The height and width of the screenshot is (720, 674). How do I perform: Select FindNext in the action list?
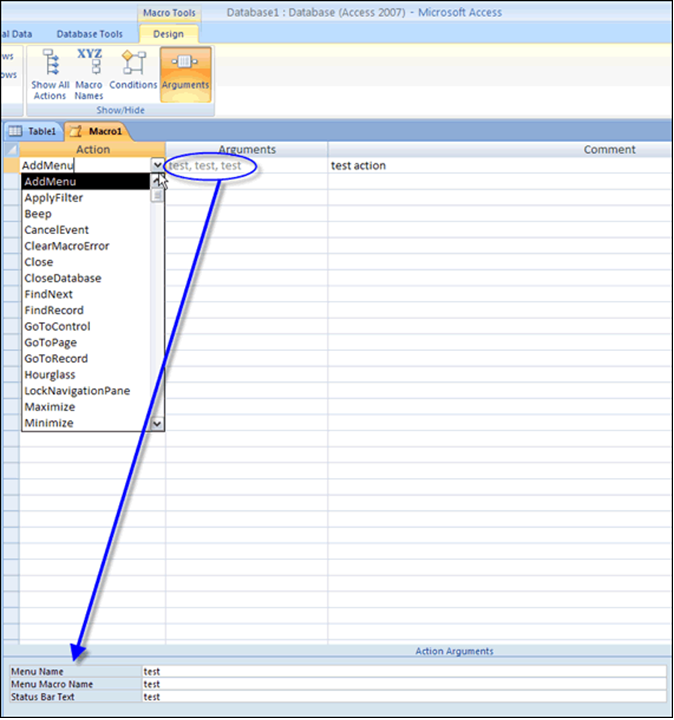(86, 294)
